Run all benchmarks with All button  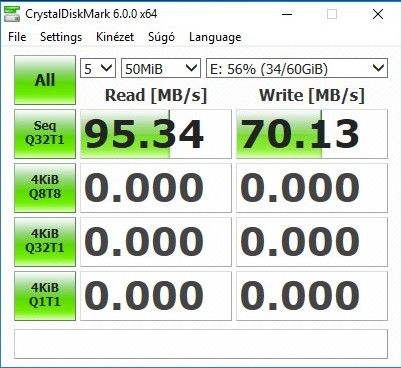pos(45,80)
